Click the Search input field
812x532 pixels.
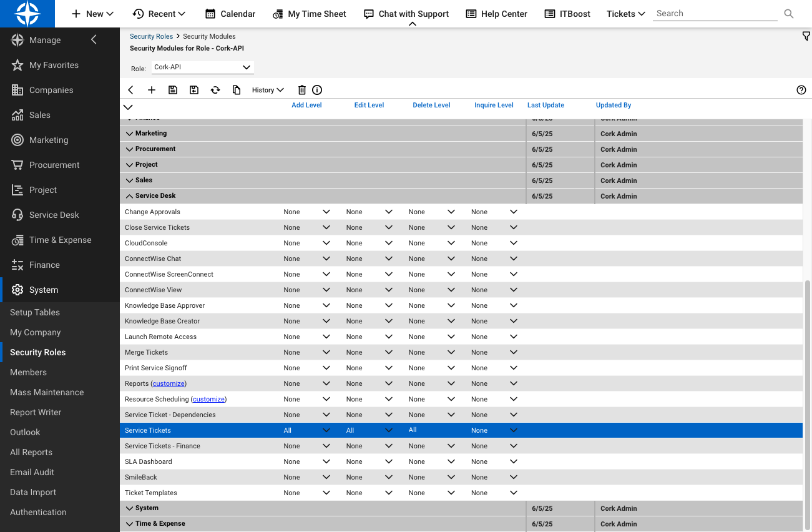pos(715,14)
